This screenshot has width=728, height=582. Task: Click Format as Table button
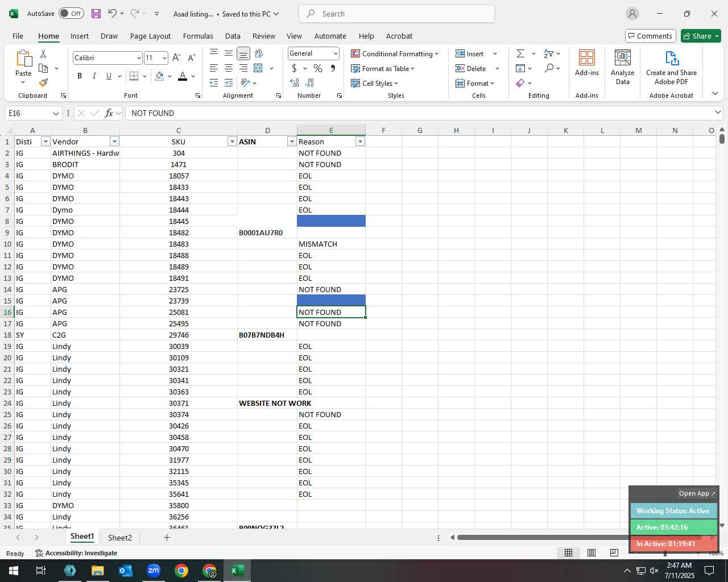[x=383, y=68]
